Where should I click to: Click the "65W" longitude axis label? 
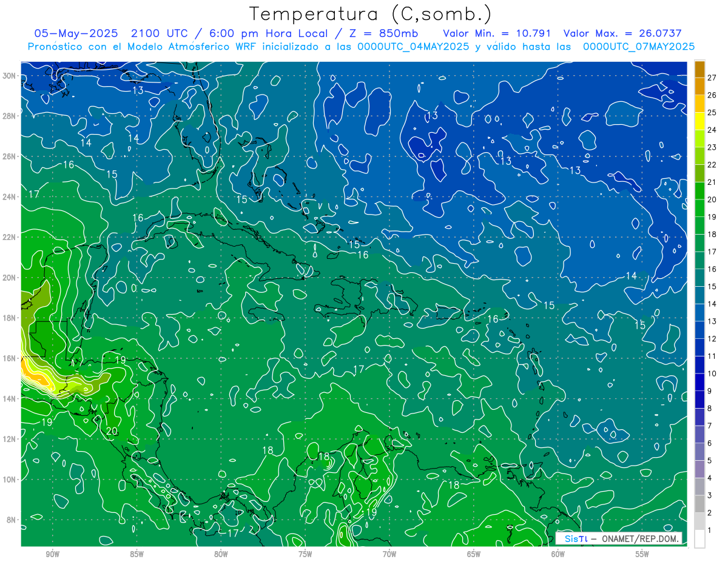coord(474,554)
